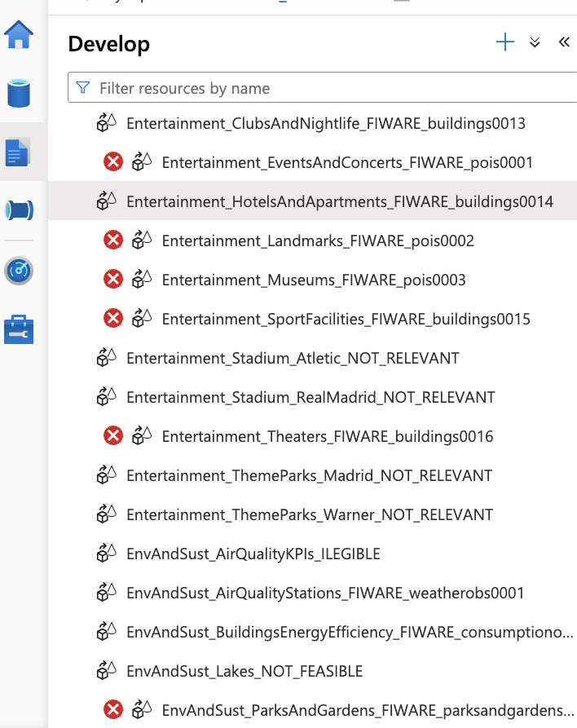Click data flow icon of Entertainment_SportFacilities

click(142, 319)
